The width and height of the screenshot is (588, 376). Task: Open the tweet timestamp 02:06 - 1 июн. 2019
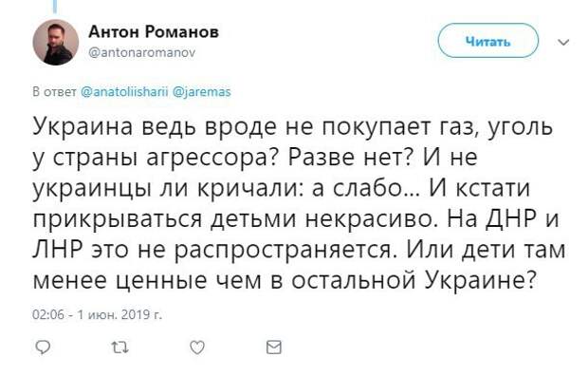(x=97, y=313)
